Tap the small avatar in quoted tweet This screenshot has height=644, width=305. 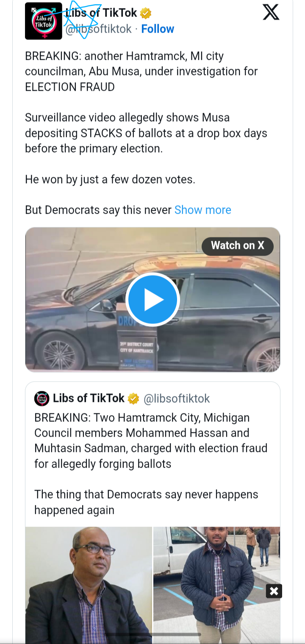click(42, 399)
